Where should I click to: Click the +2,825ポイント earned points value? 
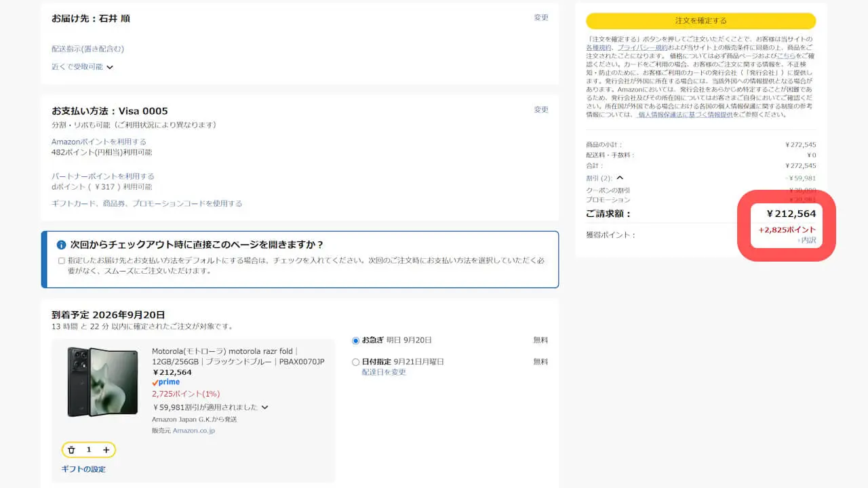(787, 230)
